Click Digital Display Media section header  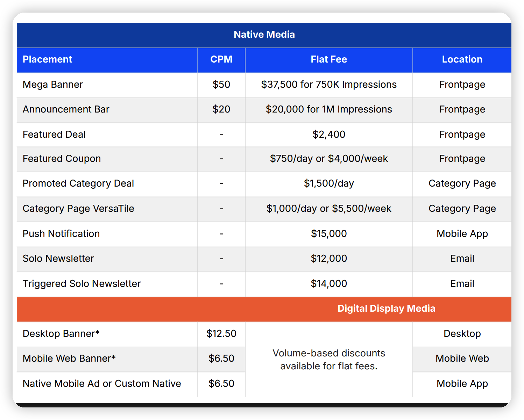point(386,309)
